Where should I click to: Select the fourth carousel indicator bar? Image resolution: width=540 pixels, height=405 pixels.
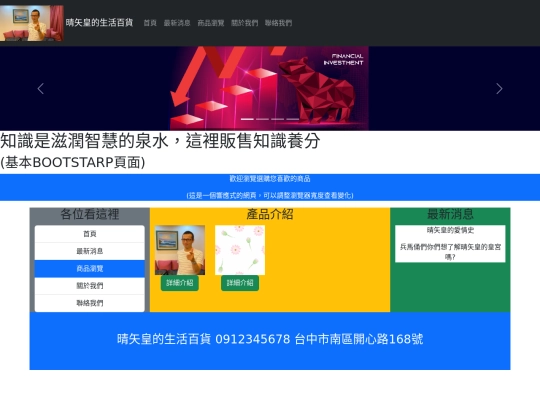293,119
